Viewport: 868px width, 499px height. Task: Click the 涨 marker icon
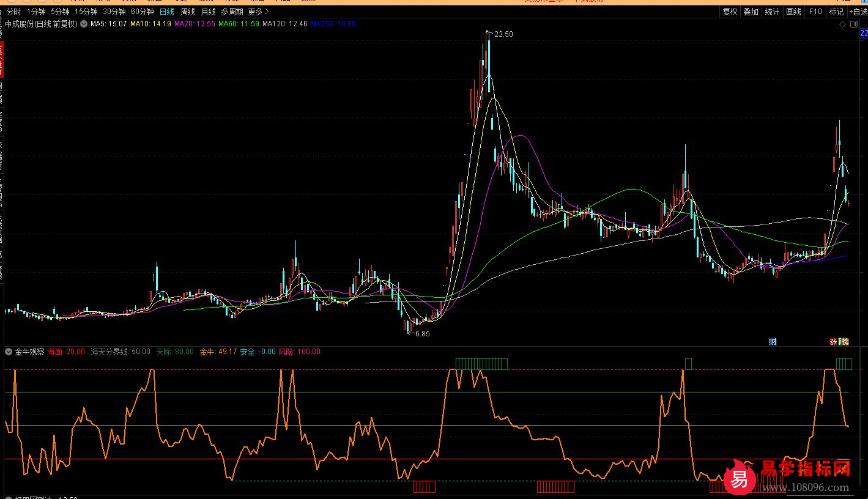coord(833,342)
